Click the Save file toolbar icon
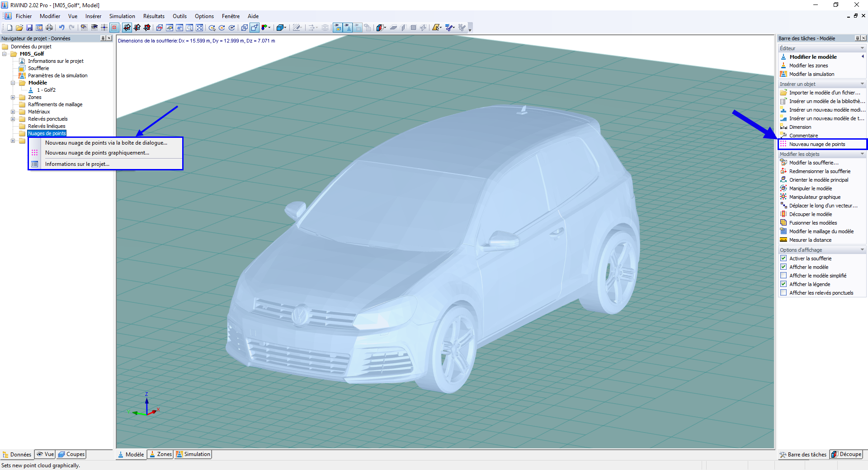The height and width of the screenshot is (470, 868). tap(29, 28)
